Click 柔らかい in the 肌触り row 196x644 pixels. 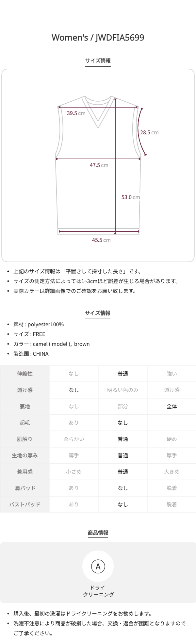(x=74, y=439)
